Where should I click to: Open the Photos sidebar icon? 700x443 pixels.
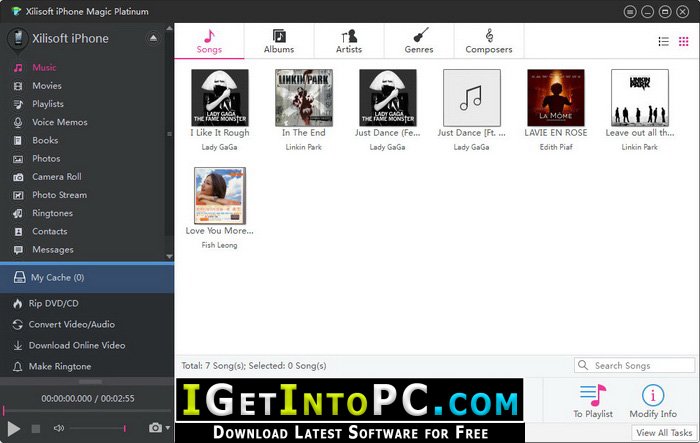tap(18, 159)
